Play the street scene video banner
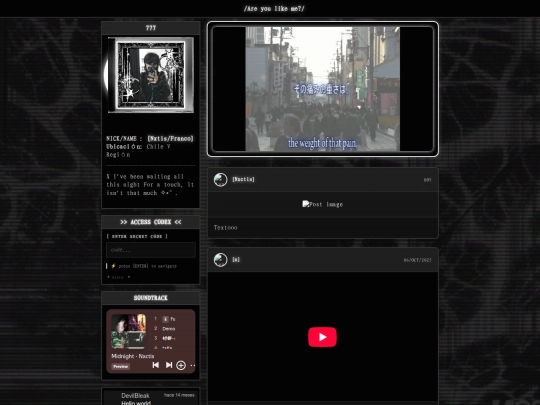Screen dimensions: 540x405 tap(323, 89)
